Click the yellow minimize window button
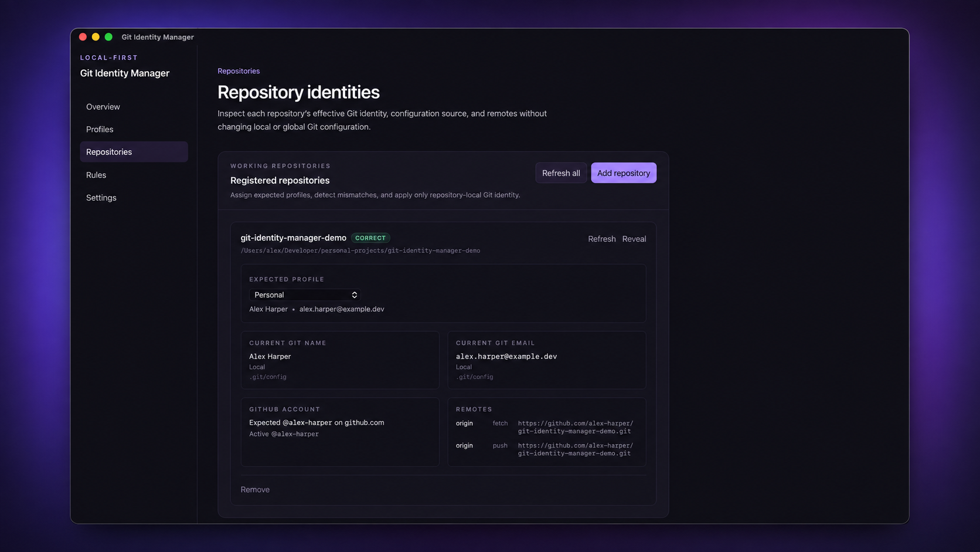 pyautogui.click(x=96, y=37)
